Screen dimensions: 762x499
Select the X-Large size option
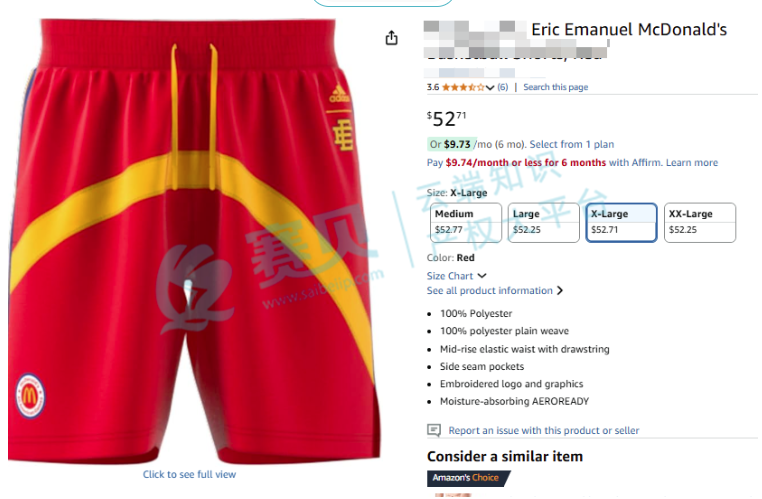point(622,223)
